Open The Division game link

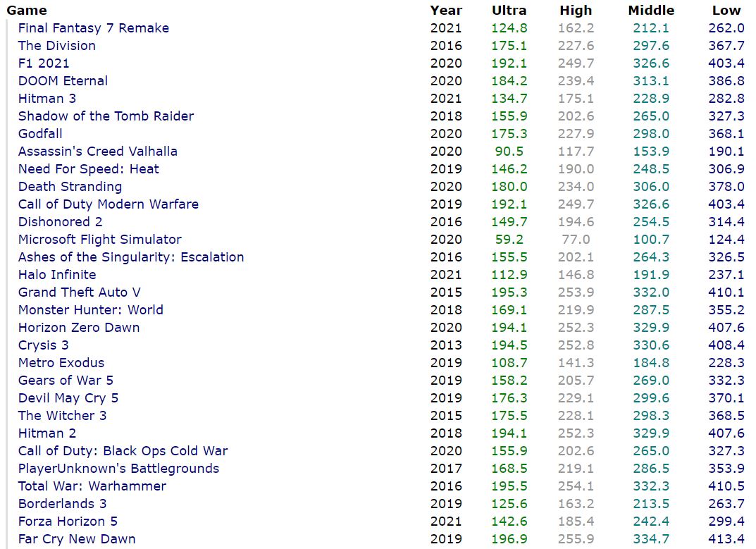(x=57, y=46)
